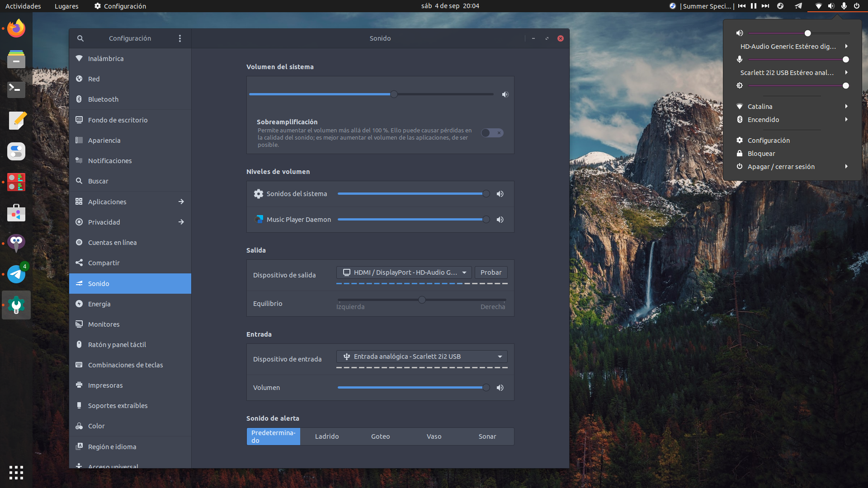Mute system volume via speaker icon
Screen dimensions: 868x488
pyautogui.click(x=505, y=94)
